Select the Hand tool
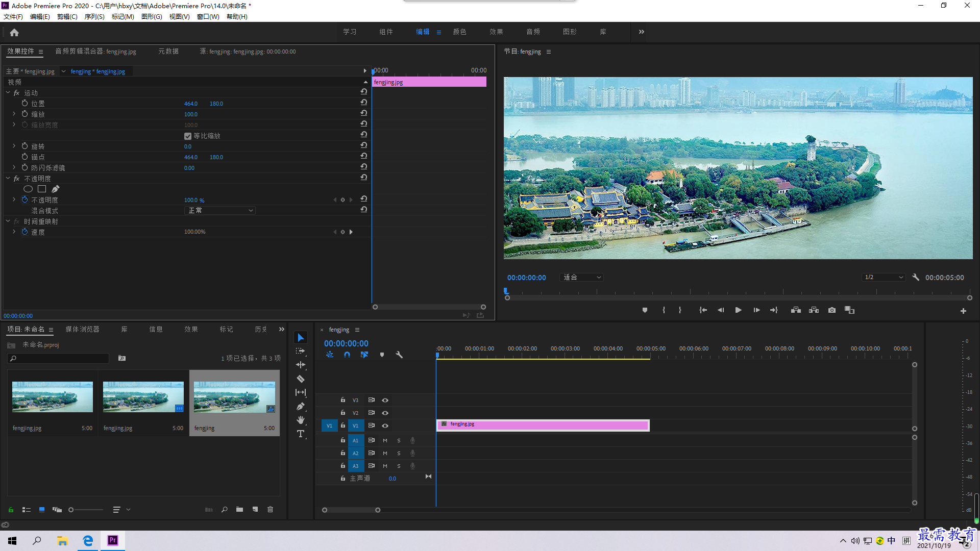The image size is (980, 551). pos(301,420)
